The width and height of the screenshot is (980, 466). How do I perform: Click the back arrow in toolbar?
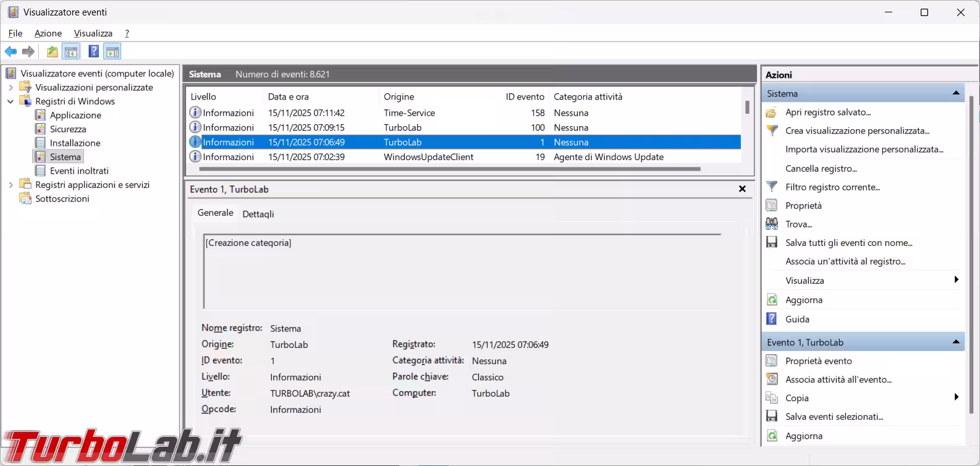pos(11,51)
